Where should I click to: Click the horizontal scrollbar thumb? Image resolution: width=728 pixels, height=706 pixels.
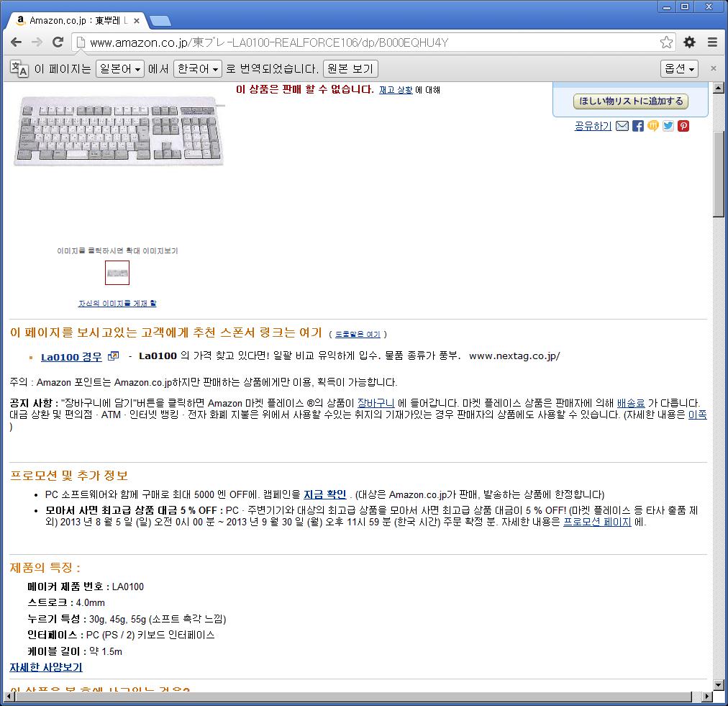coord(353,696)
